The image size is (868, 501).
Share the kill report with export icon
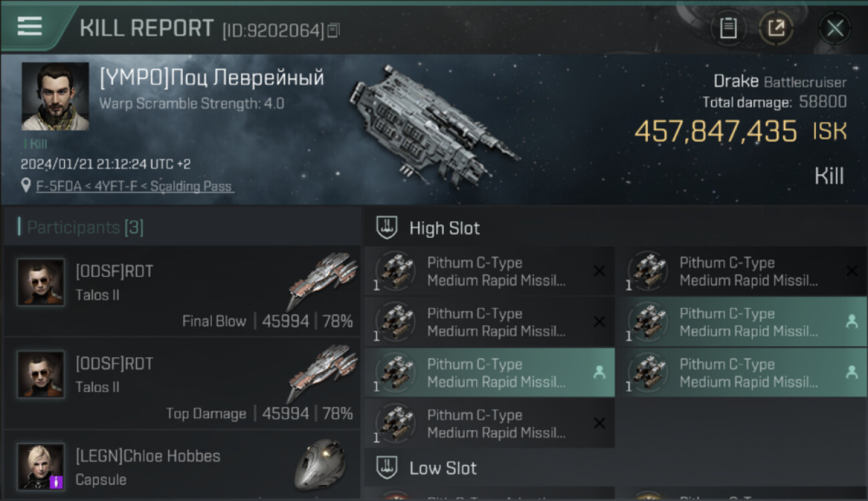[x=776, y=28]
